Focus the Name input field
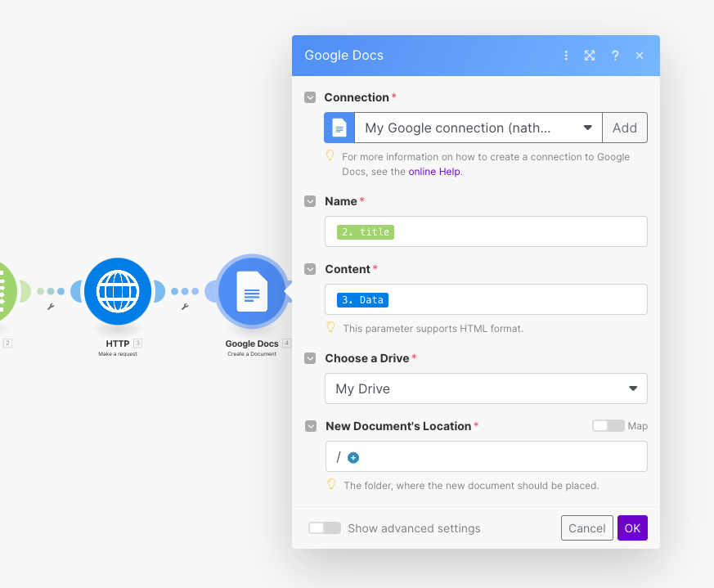The height and width of the screenshot is (588, 714). click(486, 231)
